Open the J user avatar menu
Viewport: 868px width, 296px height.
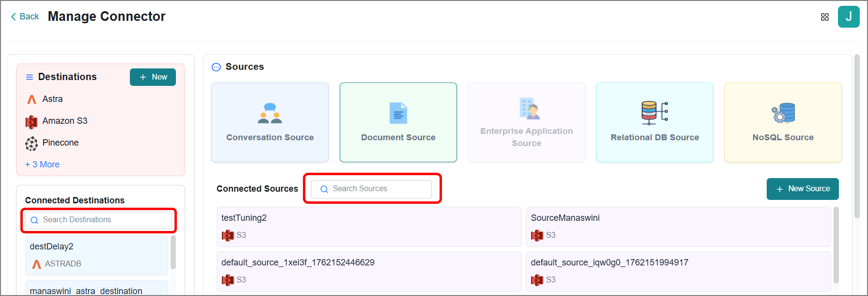[849, 17]
